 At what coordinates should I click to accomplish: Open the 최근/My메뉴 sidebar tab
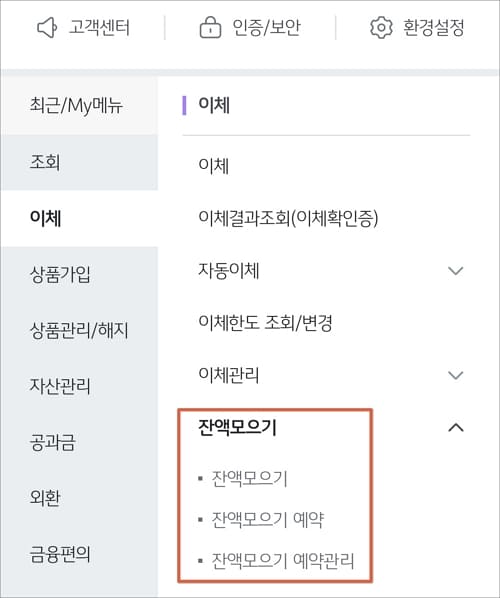coord(79,106)
